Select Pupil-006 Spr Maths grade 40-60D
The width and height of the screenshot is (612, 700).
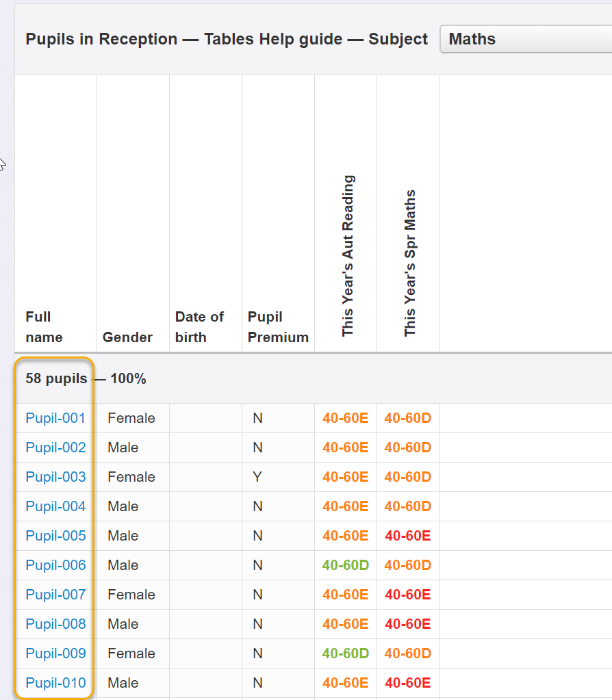tap(408, 566)
